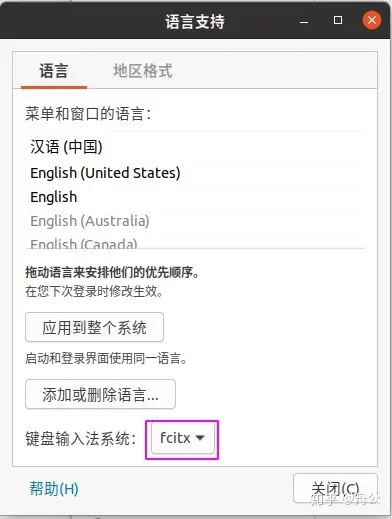Switch to the 语言 tab
The image size is (392, 519).
(x=54, y=71)
